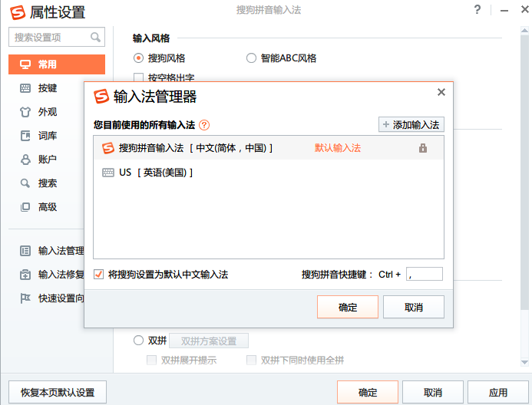This screenshot has height=405, width=532.
Task: Toggle 将搜狗设置为默认中文输入法 checkbox
Action: click(98, 274)
